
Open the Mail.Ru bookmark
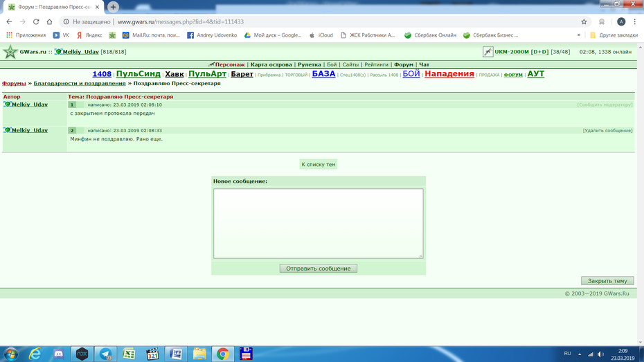(x=151, y=35)
